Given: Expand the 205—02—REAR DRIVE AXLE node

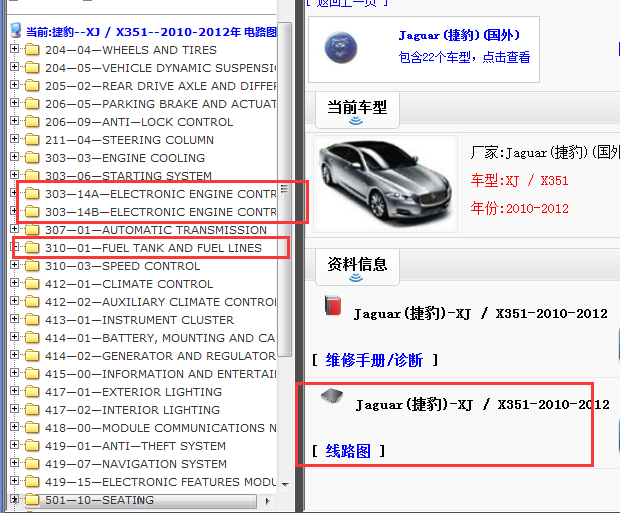Looking at the screenshot, I should click(14, 85).
